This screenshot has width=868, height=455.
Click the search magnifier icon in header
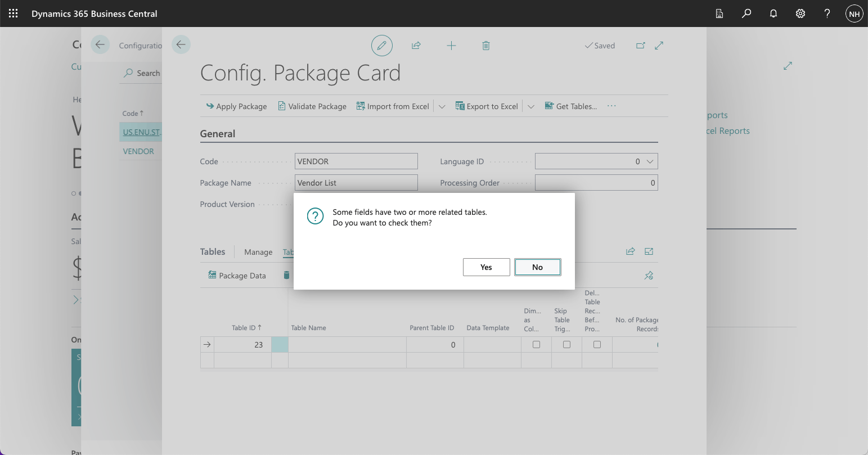[x=746, y=13]
